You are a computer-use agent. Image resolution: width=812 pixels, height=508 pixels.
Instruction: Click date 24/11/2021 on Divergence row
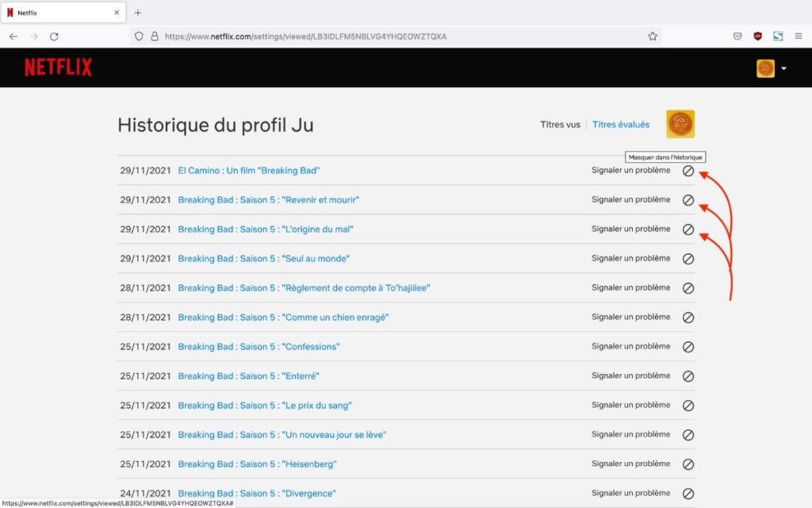coord(146,494)
